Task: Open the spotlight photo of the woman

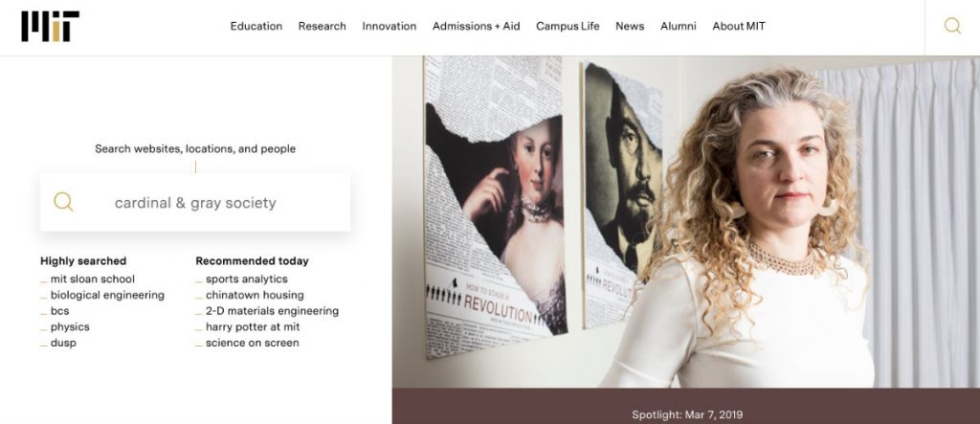Action: [x=685, y=221]
